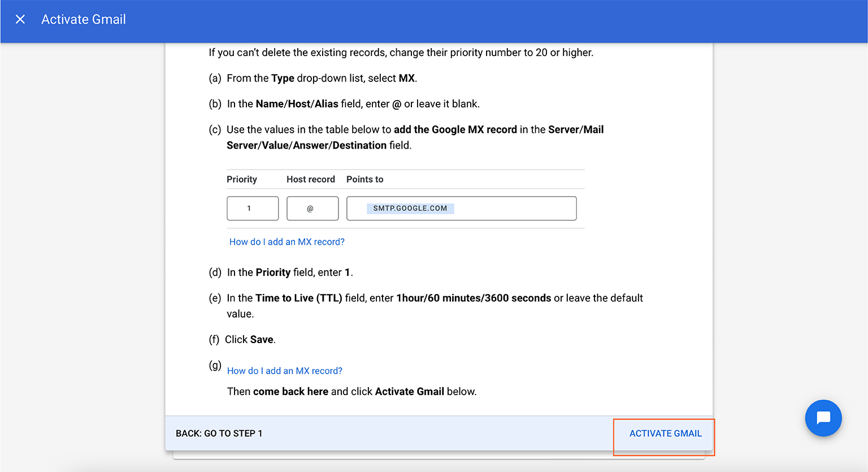Click the priority number 20 or higher sentence
868x472 pixels.
click(401, 53)
